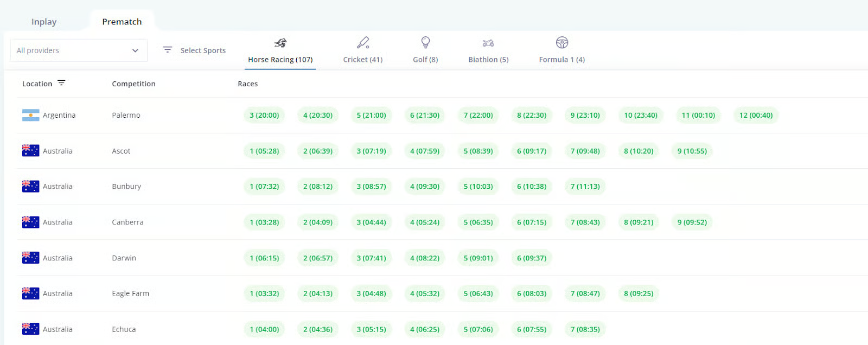Select Ascot race 9 at 10:55

(x=692, y=151)
